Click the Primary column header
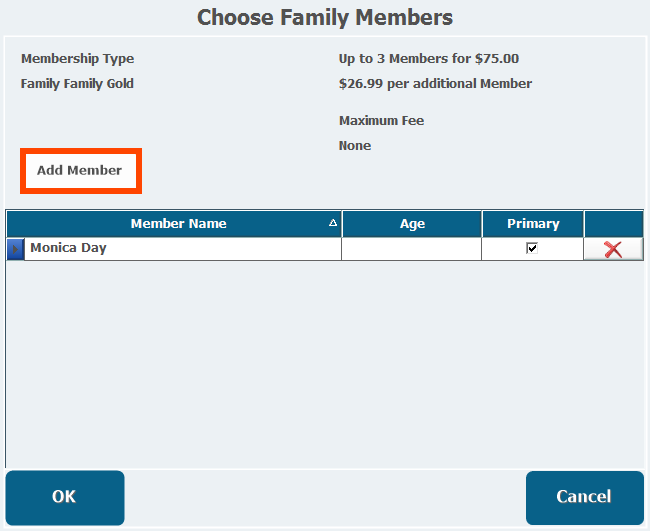Image resolution: width=650 pixels, height=531 pixels. click(533, 224)
